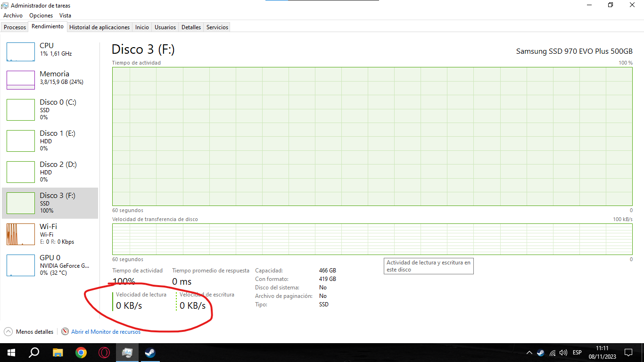Click the Administrador de tareas title bar icon
Image resolution: width=644 pixels, height=362 pixels.
coord(5,5)
